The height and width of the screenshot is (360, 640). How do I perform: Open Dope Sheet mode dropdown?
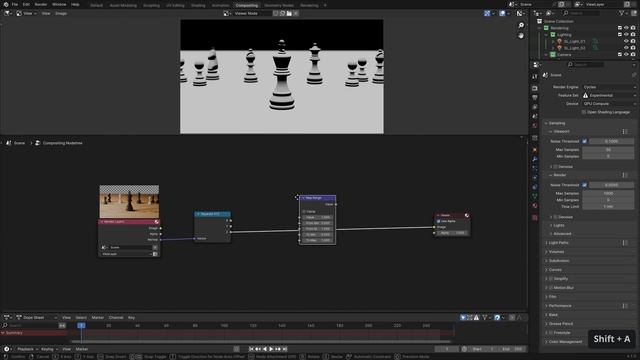(38, 317)
